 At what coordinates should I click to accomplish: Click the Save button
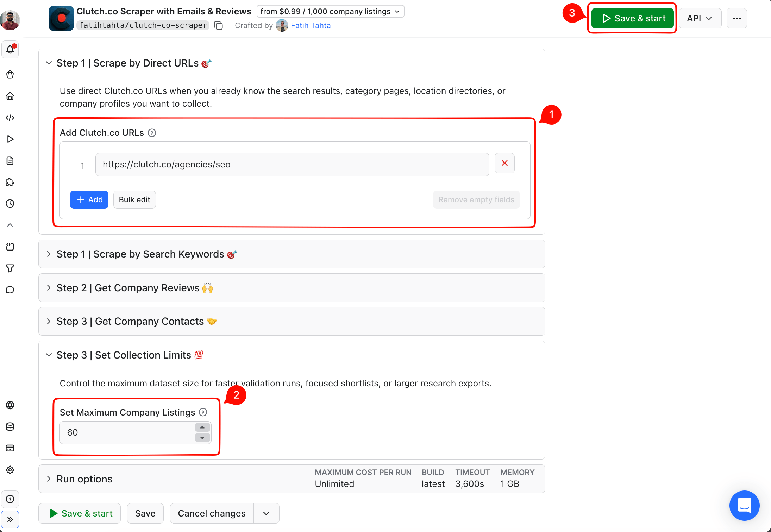145,513
